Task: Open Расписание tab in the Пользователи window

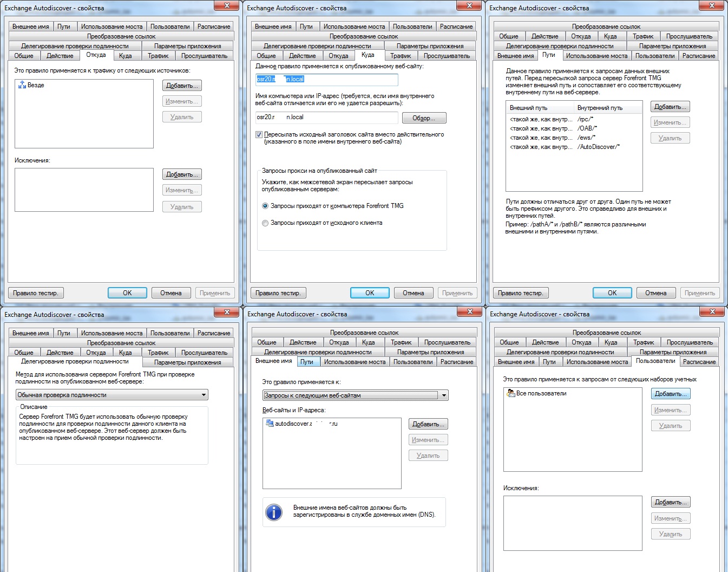Action: [699, 362]
